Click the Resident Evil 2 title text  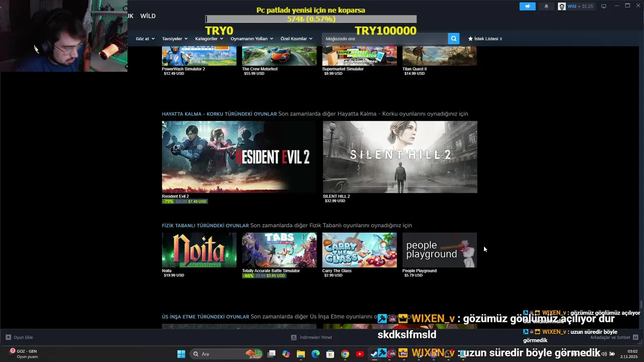point(175,196)
